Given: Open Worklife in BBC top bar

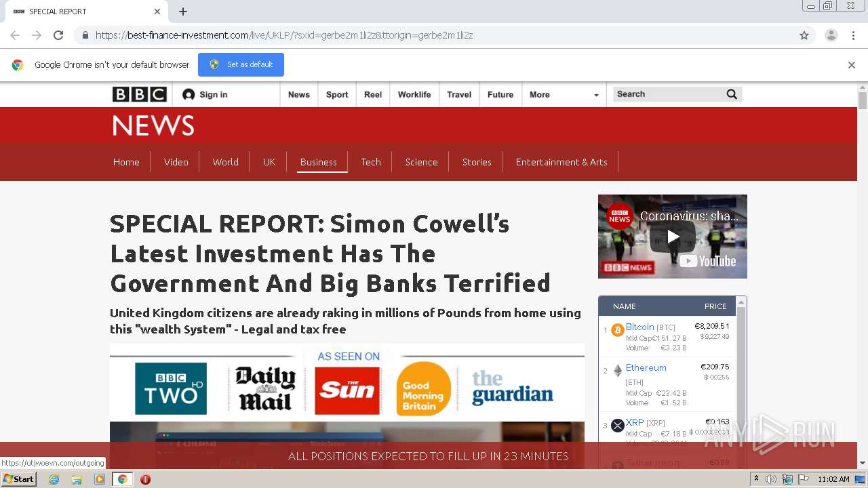Looking at the screenshot, I should click(x=414, y=95).
